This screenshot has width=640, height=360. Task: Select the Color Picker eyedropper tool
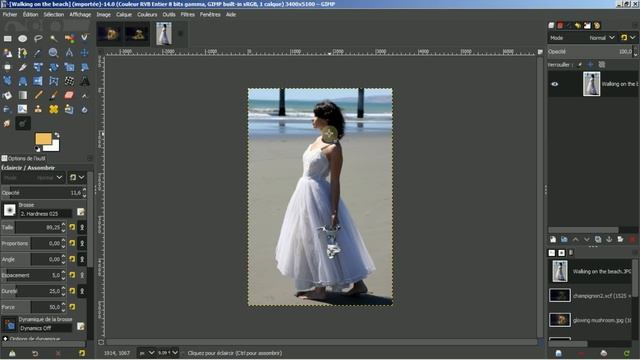(38, 53)
